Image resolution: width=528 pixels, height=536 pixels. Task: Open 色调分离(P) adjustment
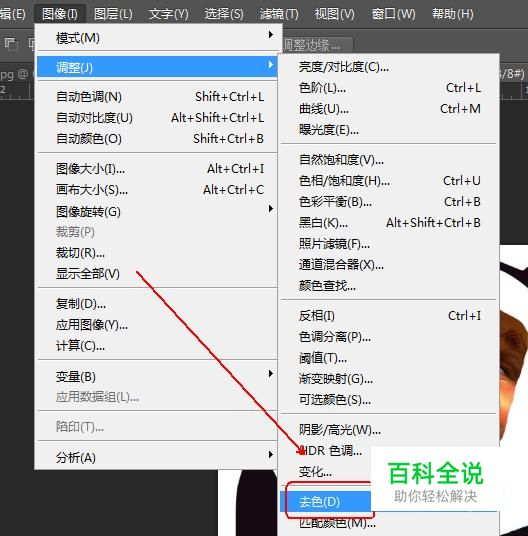pos(388,337)
